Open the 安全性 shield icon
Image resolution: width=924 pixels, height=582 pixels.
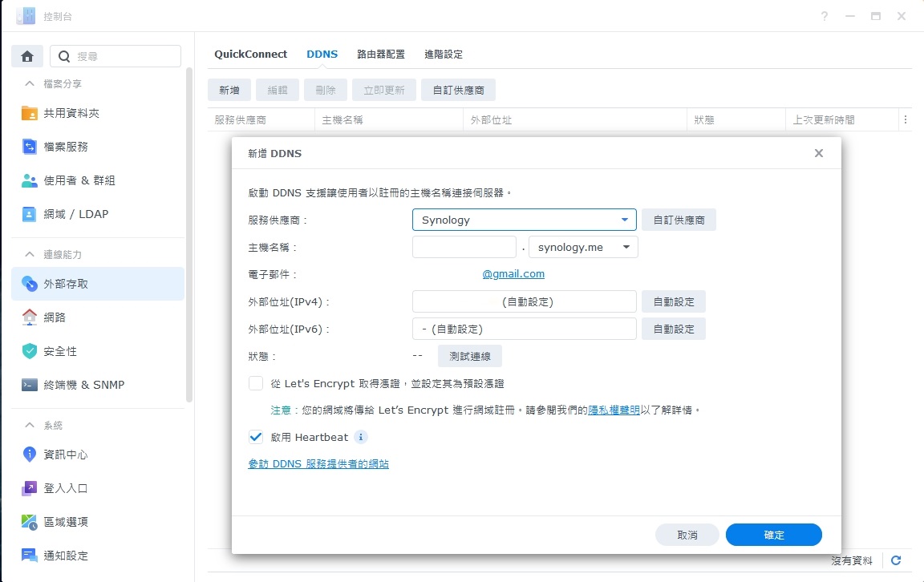tap(29, 351)
